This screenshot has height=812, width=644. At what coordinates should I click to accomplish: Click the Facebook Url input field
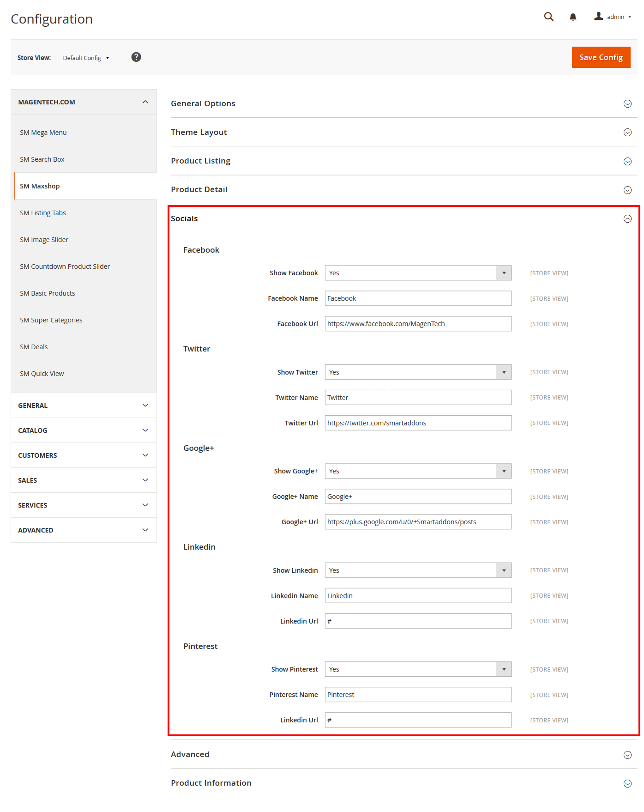click(x=418, y=324)
